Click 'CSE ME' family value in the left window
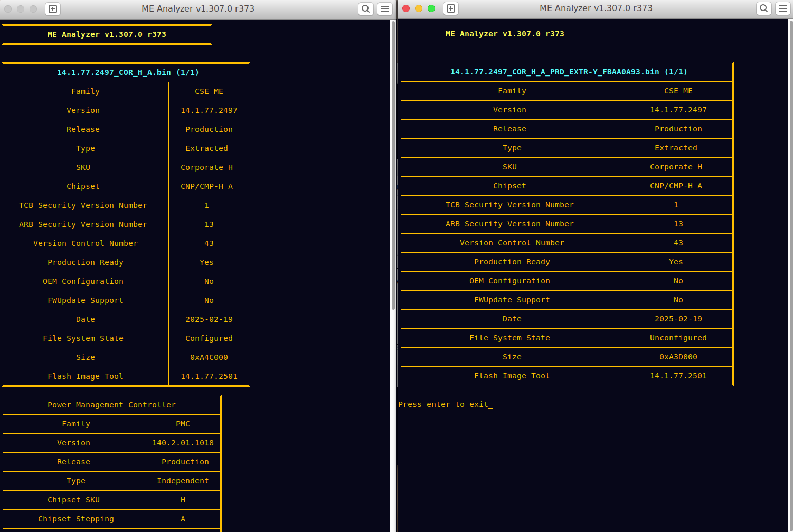This screenshot has height=532, width=793. click(x=209, y=91)
